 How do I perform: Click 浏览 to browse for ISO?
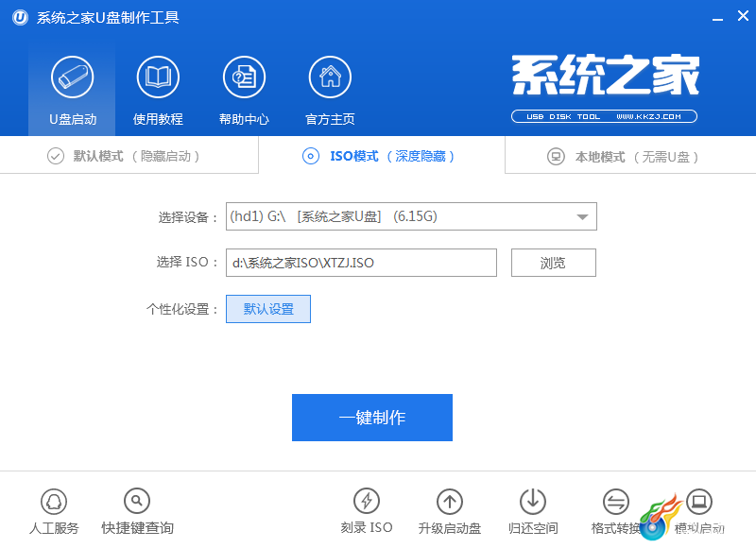tap(554, 263)
